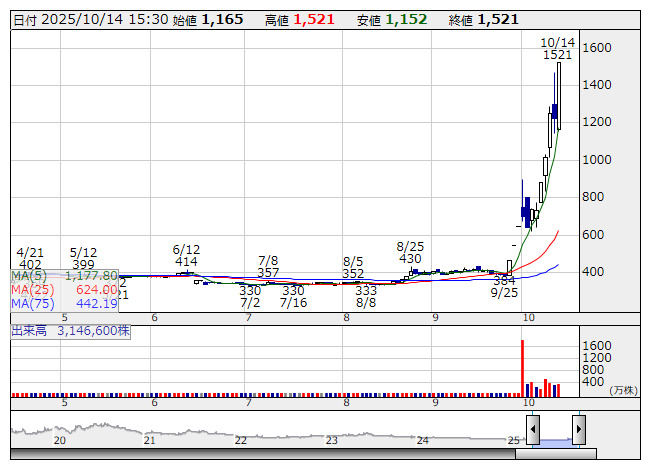The height and width of the screenshot is (470, 653).
Task: Click the 10/14 1521 high price marker
Action: (557, 49)
